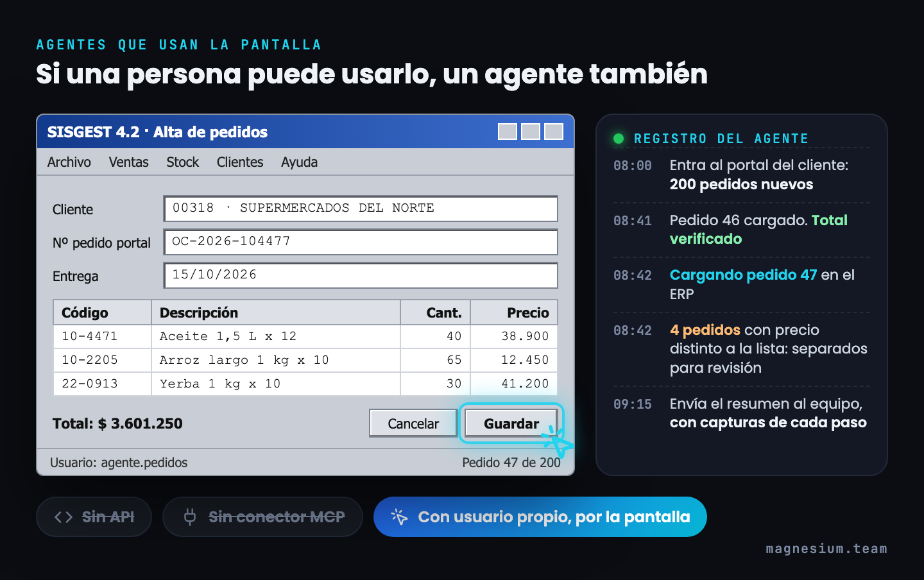This screenshot has height=580, width=924.
Task: Click the first window control box in title bar
Action: pos(508,132)
